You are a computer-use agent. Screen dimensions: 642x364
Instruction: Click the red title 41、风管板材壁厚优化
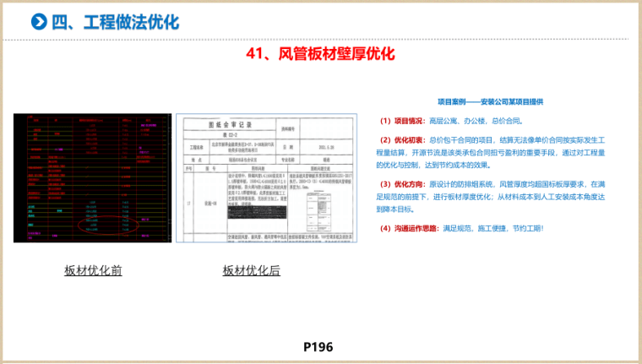[x=320, y=54]
